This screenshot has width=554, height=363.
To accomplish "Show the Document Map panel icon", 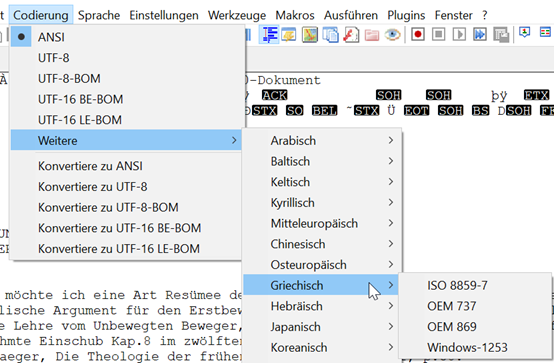I will [x=310, y=35].
